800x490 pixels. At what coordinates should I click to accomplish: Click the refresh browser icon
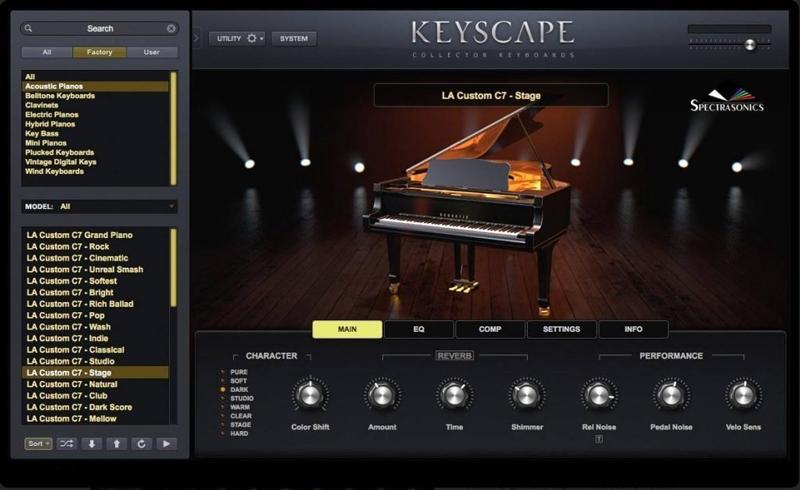click(141, 444)
